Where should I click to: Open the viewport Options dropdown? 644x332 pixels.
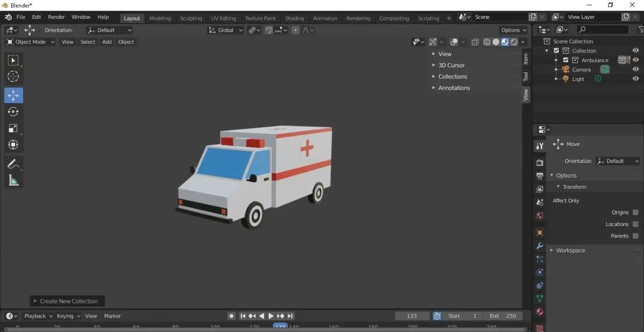pos(514,30)
